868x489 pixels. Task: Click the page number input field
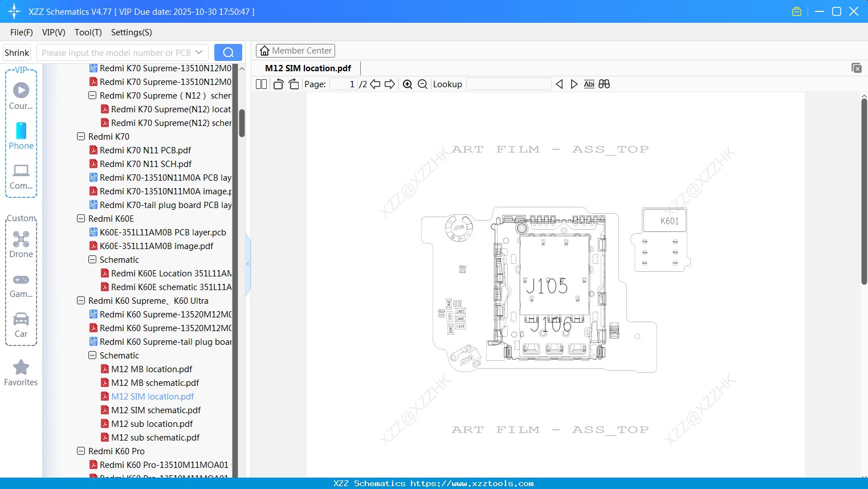(343, 84)
